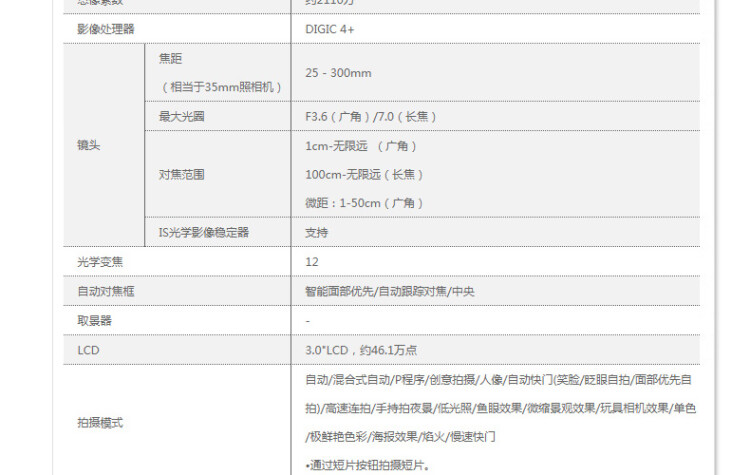The height and width of the screenshot is (475, 750).
Task: Click the 对焦范围 label
Action: [x=182, y=175]
